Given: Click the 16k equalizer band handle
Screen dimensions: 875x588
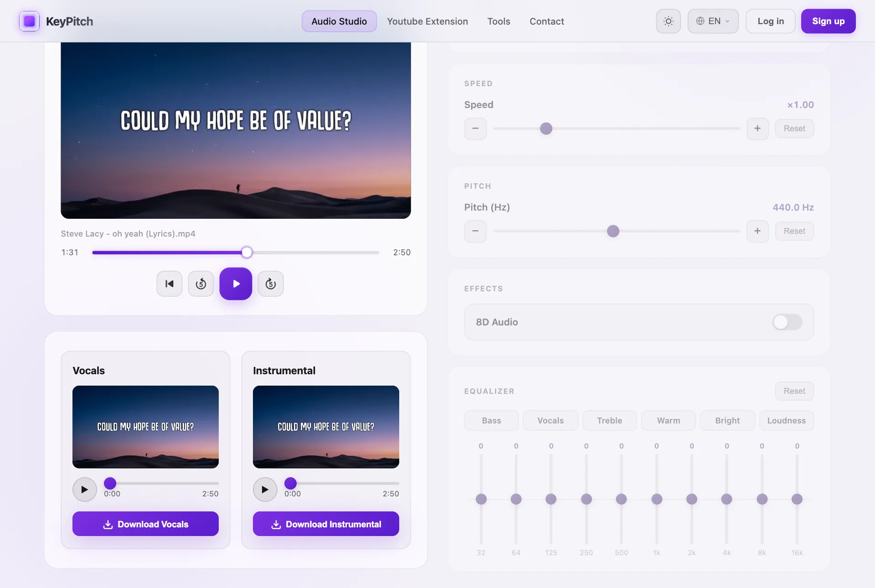Looking at the screenshot, I should click(797, 499).
